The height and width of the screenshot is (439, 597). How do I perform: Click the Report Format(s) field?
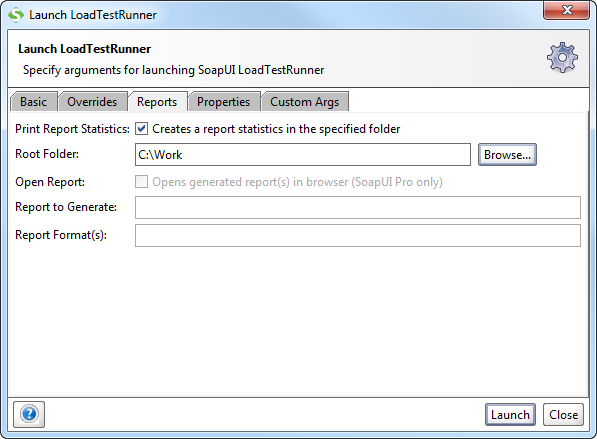pyautogui.click(x=358, y=235)
